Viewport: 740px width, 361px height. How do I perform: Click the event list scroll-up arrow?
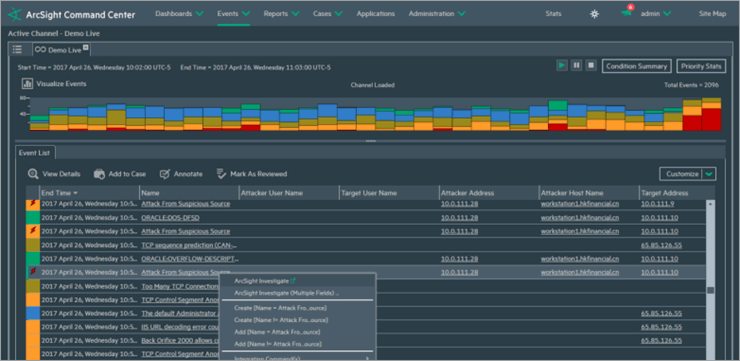click(710, 203)
